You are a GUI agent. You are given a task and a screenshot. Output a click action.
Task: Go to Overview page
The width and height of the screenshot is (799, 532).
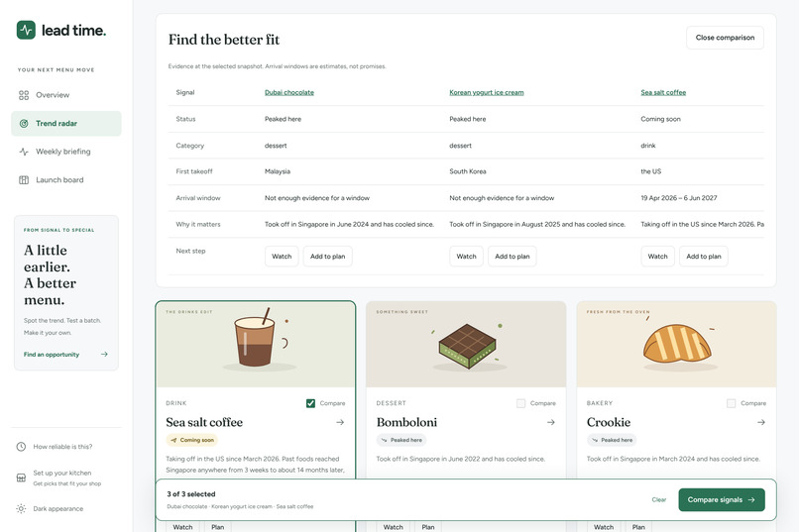[66, 95]
